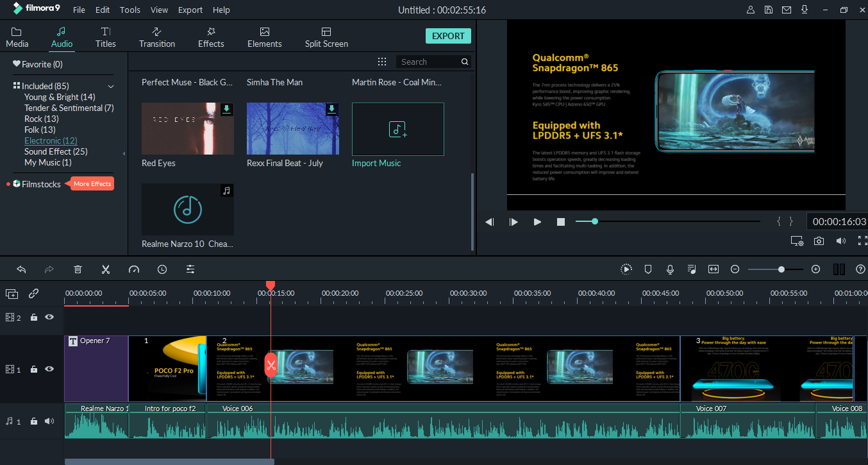Open the Export menu

(x=190, y=10)
